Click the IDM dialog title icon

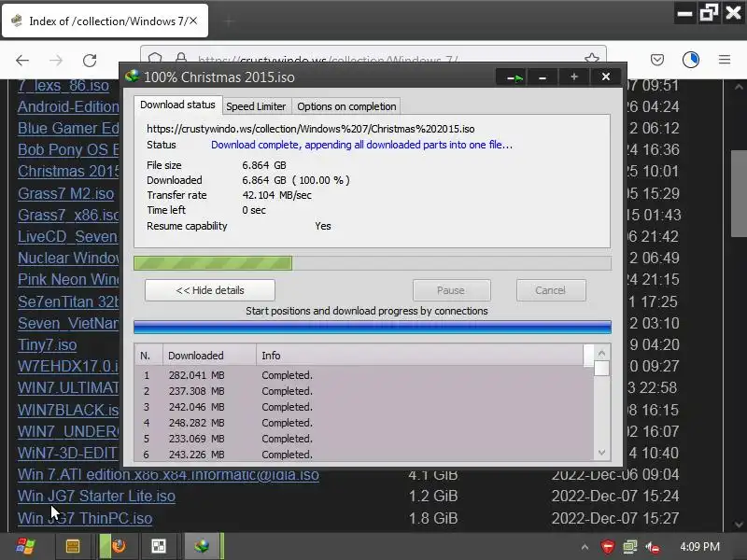(132, 77)
